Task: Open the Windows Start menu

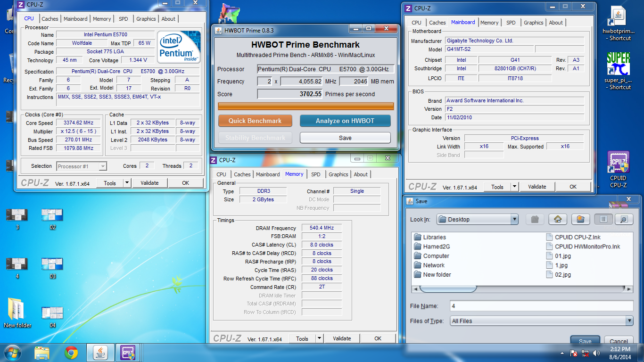Action: 12,353
